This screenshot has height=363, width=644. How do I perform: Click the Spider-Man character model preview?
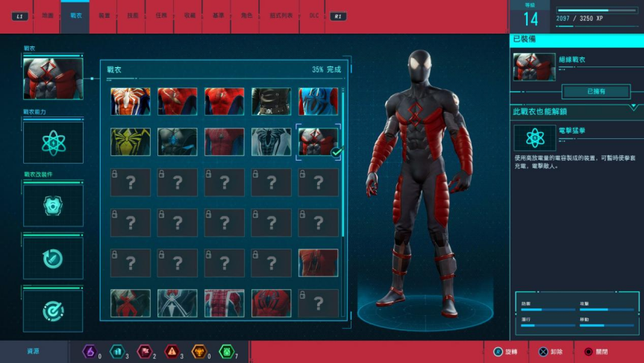click(x=421, y=185)
